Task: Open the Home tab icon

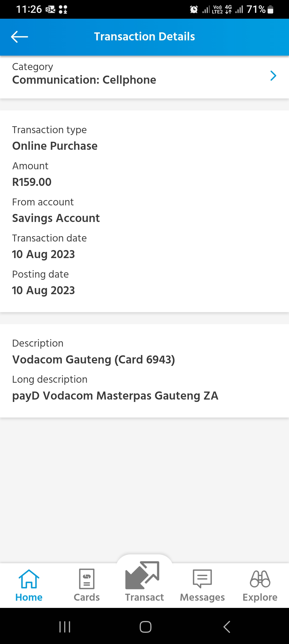Action: coord(29,579)
